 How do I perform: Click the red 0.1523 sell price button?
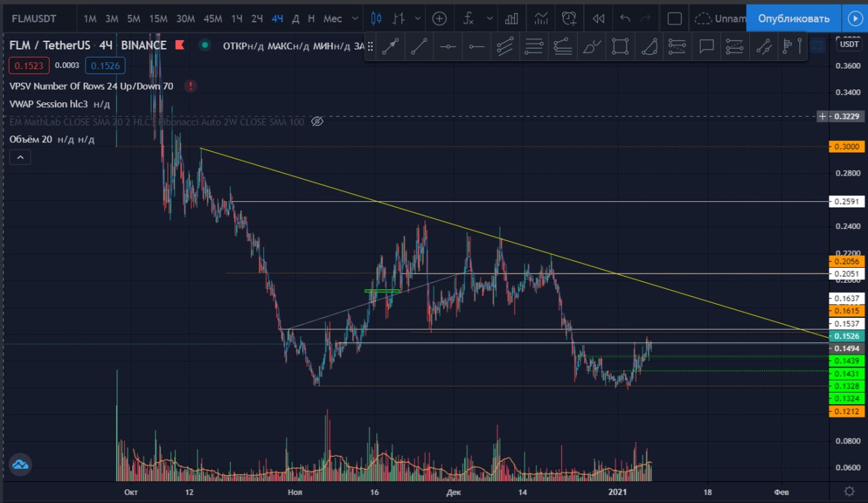[29, 66]
